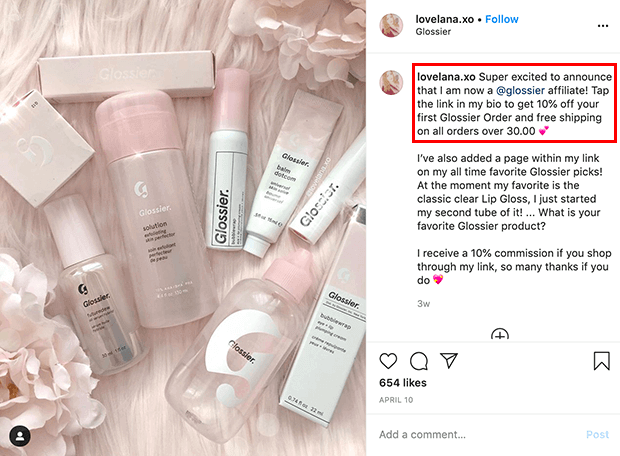Focus the Add a comment field

coord(478,435)
